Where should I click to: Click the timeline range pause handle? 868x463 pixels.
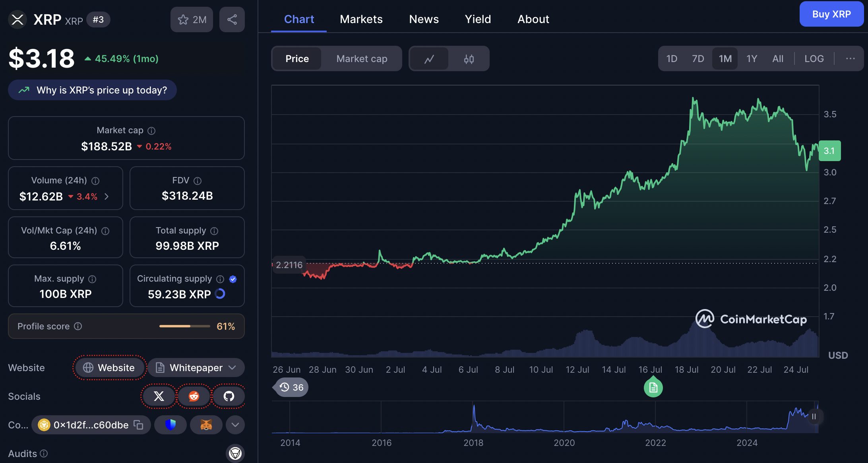[814, 416]
